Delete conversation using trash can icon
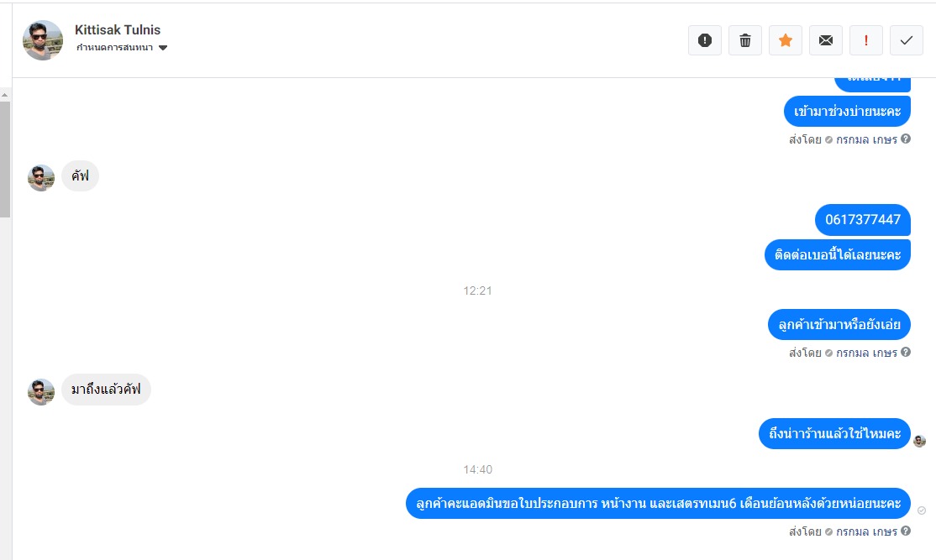 (745, 40)
